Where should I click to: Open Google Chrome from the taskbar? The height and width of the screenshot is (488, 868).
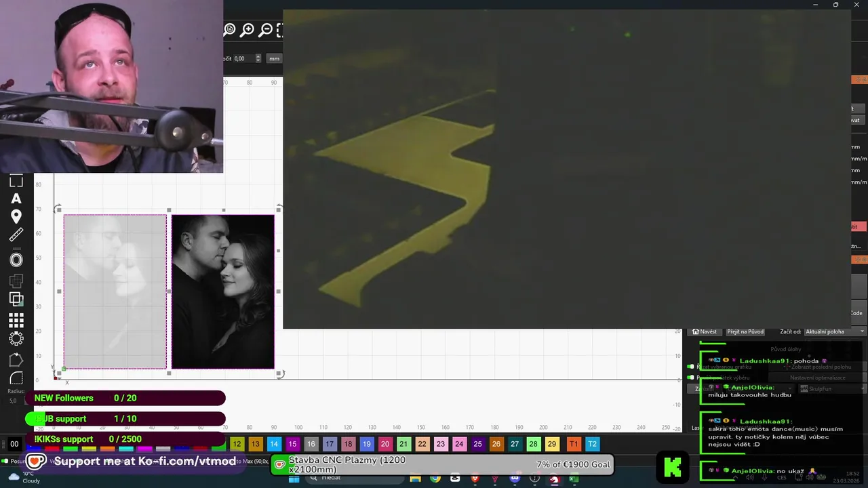click(435, 479)
